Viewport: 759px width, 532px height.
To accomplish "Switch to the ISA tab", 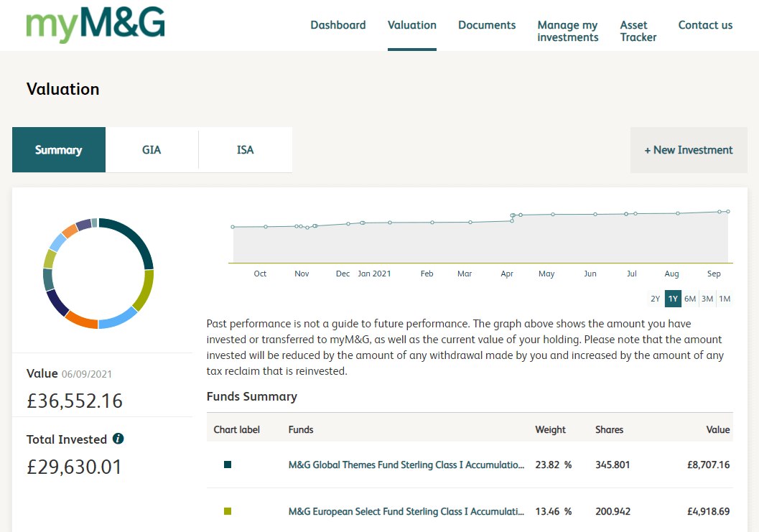I will pyautogui.click(x=245, y=149).
